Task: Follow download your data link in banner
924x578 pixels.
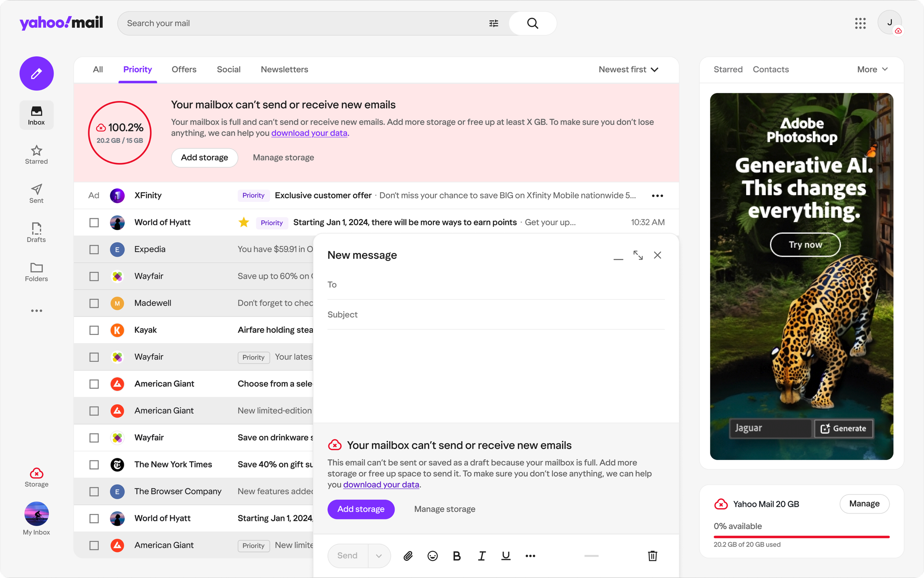Action: click(x=309, y=133)
